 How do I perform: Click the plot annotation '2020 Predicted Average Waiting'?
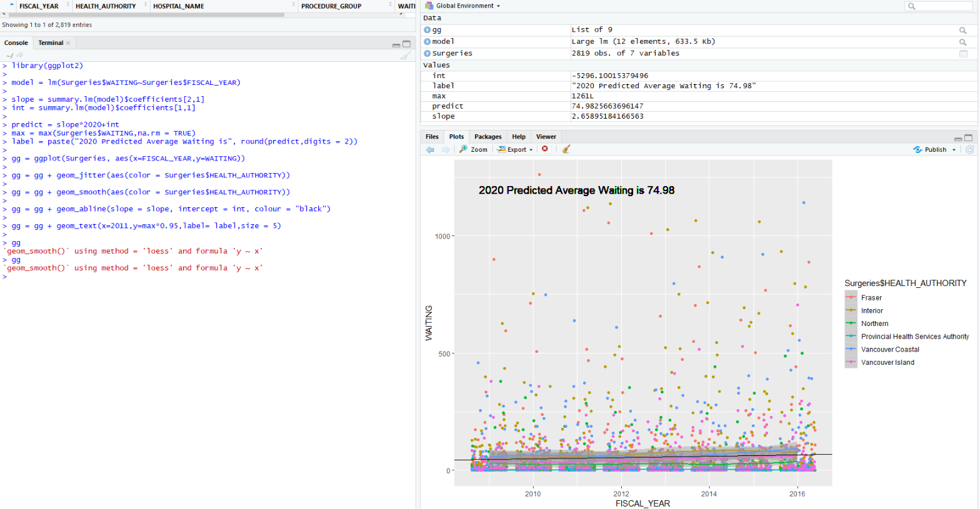(576, 190)
